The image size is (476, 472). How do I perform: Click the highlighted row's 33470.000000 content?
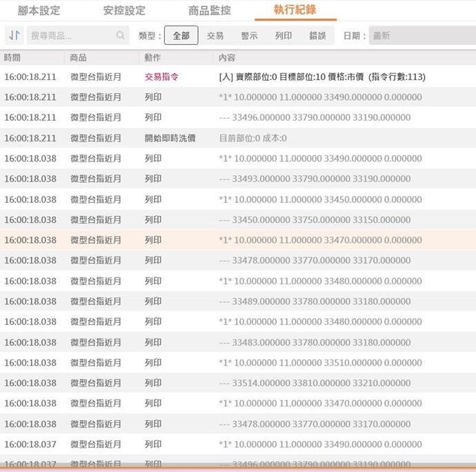click(x=320, y=240)
